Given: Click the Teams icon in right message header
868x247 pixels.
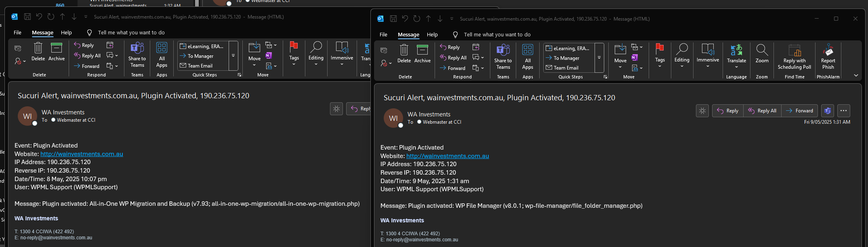Looking at the screenshot, I should [828, 111].
